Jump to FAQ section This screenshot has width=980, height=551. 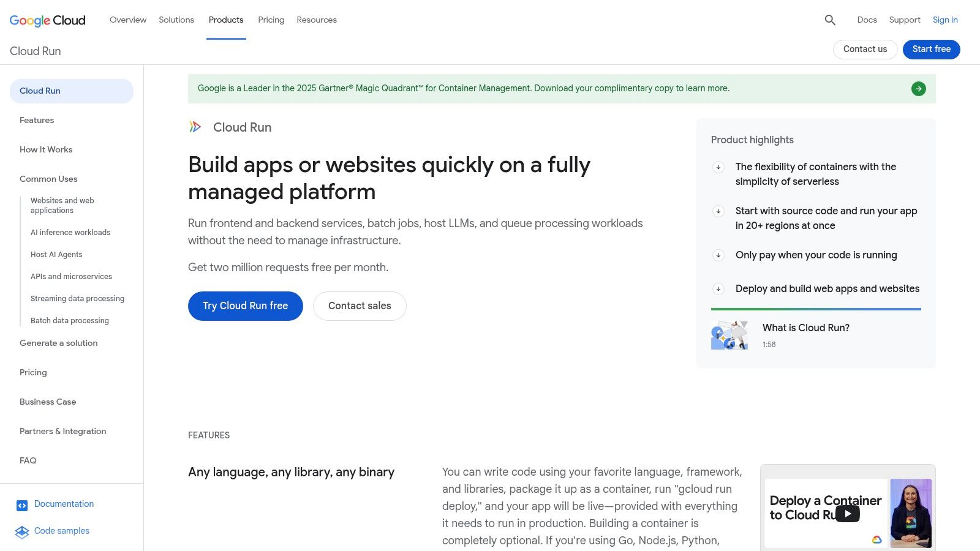28,460
